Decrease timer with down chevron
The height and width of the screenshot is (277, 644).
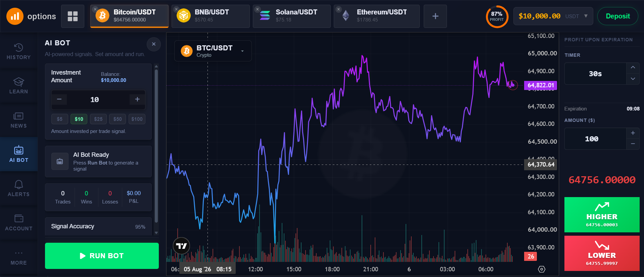[x=633, y=79]
